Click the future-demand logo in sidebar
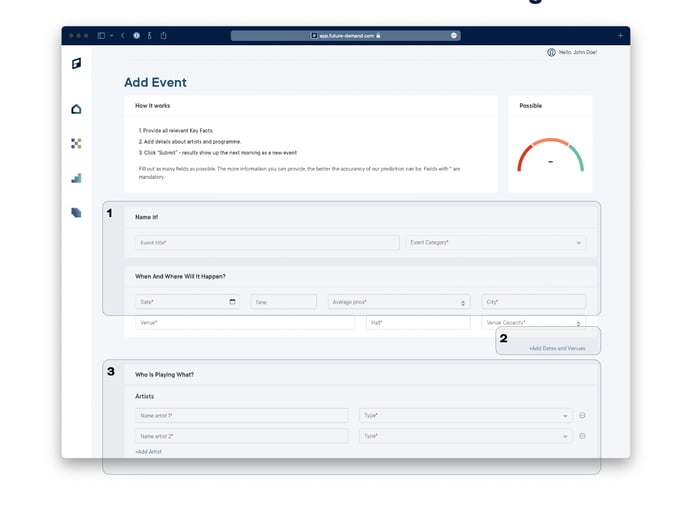The width and height of the screenshot is (688, 509). pyautogui.click(x=76, y=64)
